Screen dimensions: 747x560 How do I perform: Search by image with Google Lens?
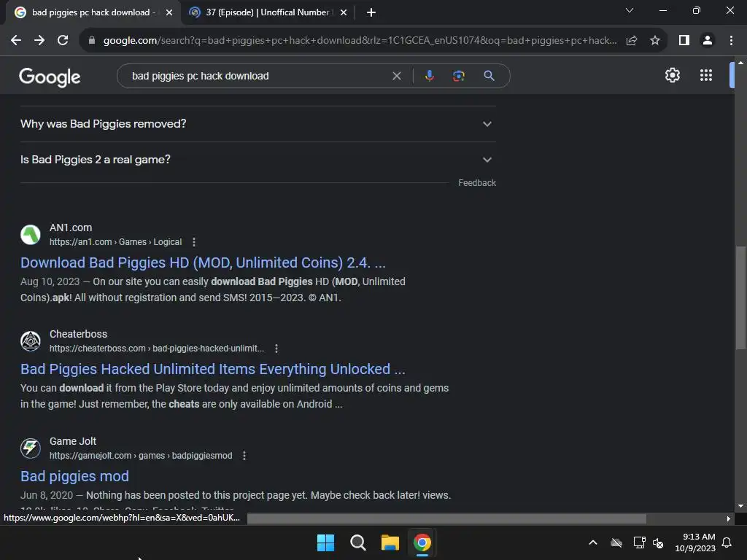[x=458, y=76]
